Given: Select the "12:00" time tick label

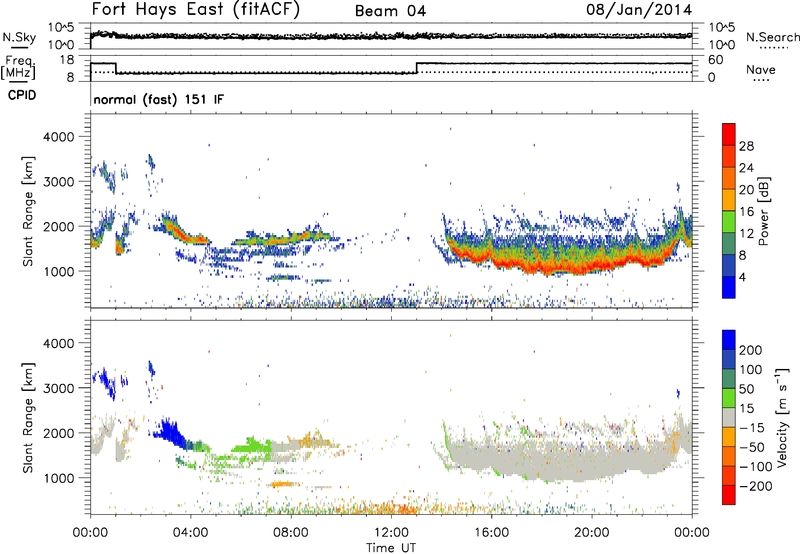Looking at the screenshot, I should 391,533.
